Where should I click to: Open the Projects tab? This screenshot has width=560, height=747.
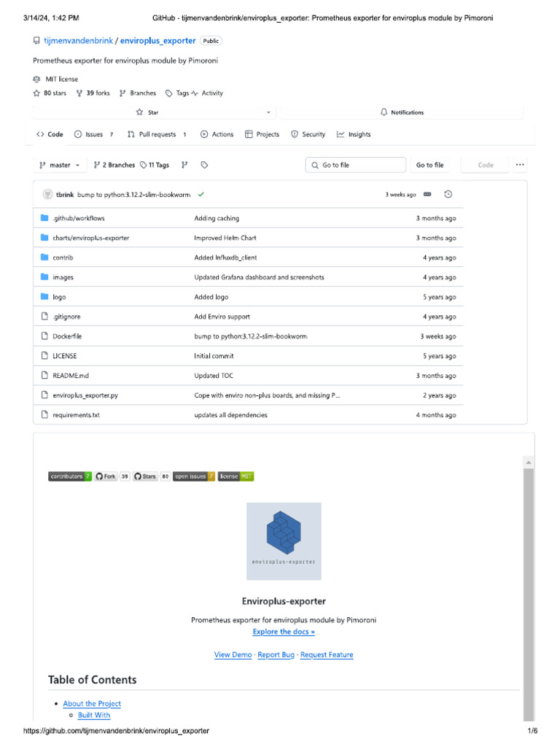coord(262,134)
